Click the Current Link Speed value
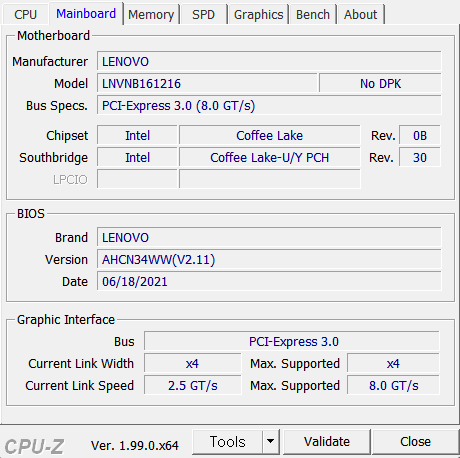The height and width of the screenshot is (458, 460). click(192, 385)
